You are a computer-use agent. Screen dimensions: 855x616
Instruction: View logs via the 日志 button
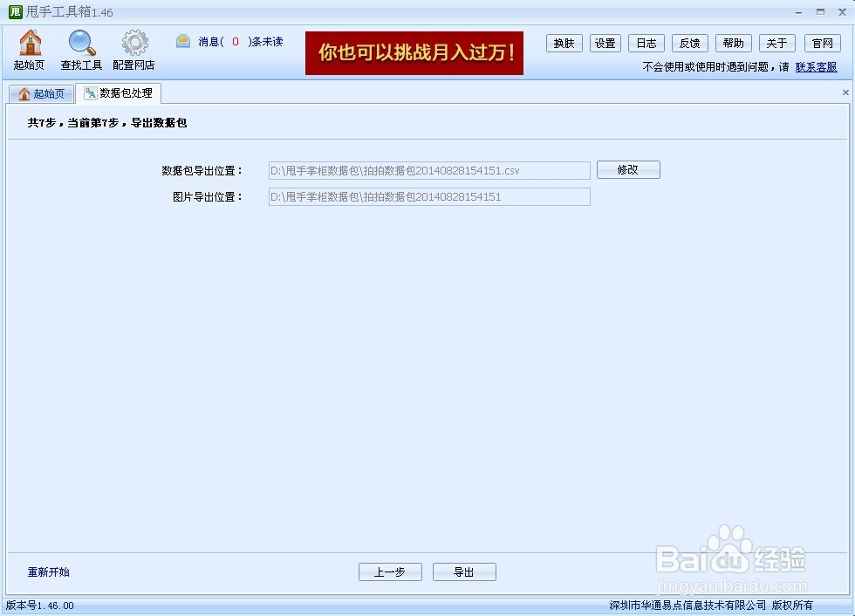pos(646,43)
